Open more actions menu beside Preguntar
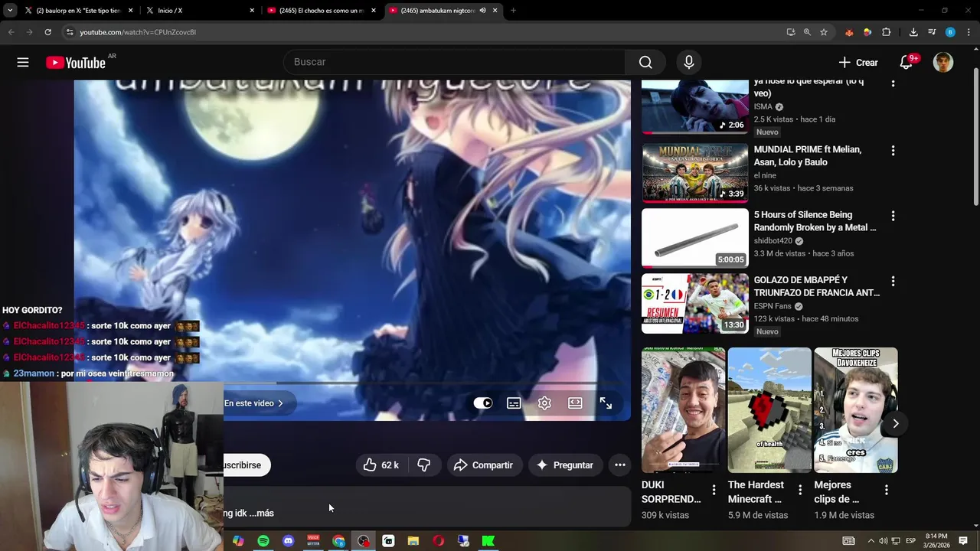The height and width of the screenshot is (551, 980). click(x=620, y=465)
